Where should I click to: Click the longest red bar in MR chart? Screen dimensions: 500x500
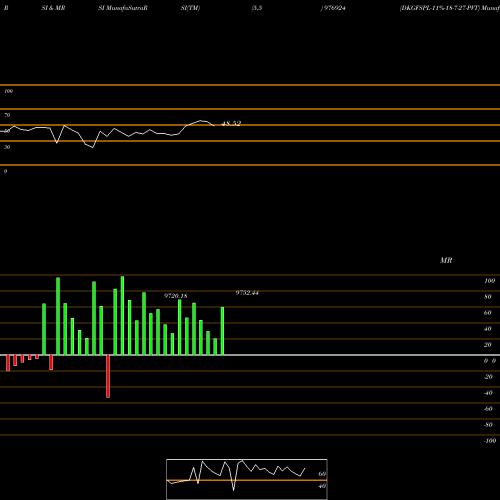pos(108,376)
